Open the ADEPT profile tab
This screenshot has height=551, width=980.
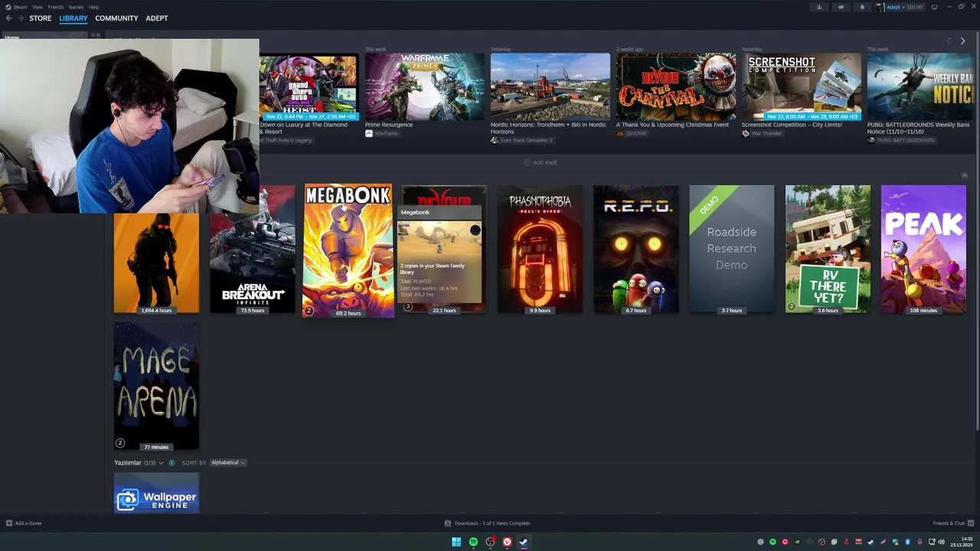(x=157, y=18)
